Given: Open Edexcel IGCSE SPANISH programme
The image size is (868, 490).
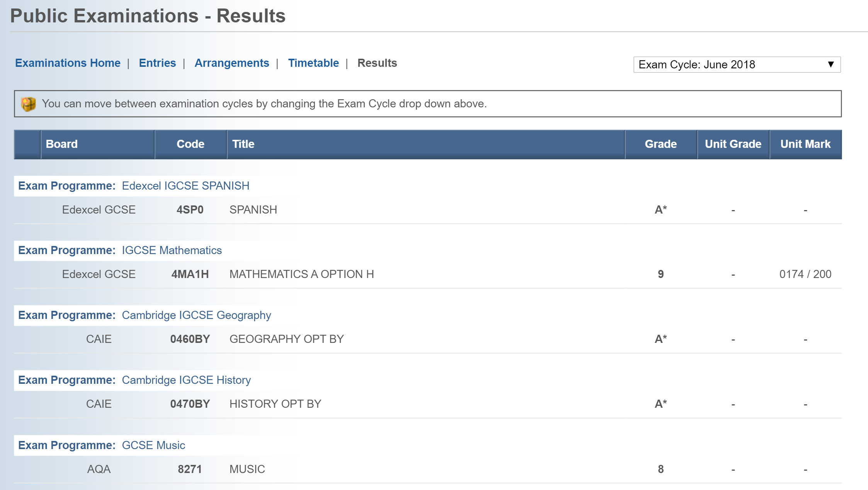Looking at the screenshot, I should click(185, 186).
